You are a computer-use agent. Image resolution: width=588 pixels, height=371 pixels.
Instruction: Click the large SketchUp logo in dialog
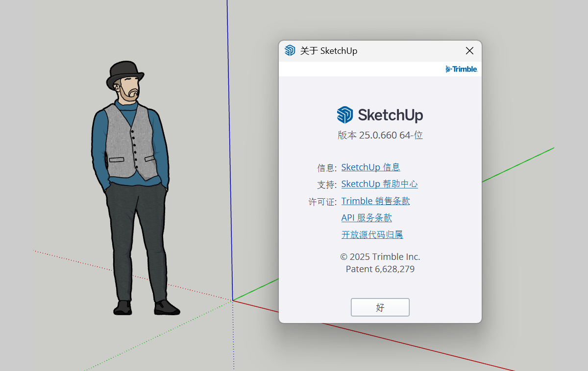tap(380, 115)
